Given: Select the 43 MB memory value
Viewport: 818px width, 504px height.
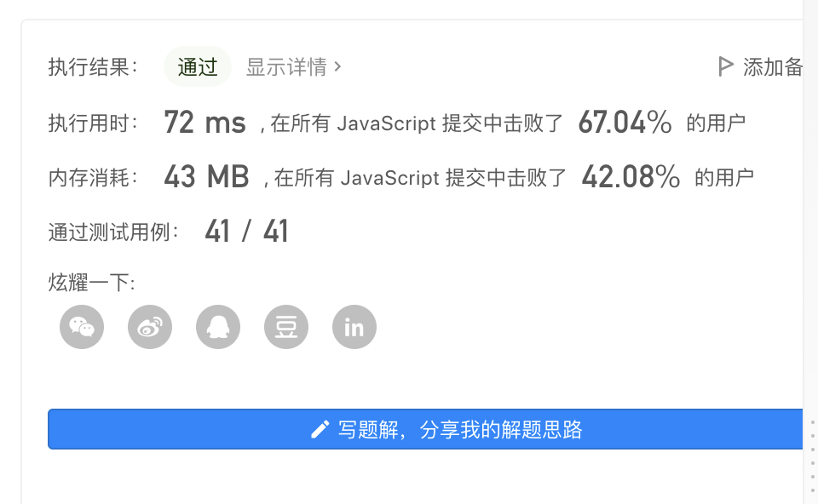Looking at the screenshot, I should (206, 176).
